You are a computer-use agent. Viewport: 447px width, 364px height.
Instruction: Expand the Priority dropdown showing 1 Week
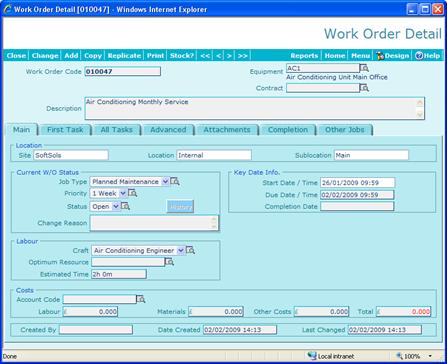(x=123, y=193)
